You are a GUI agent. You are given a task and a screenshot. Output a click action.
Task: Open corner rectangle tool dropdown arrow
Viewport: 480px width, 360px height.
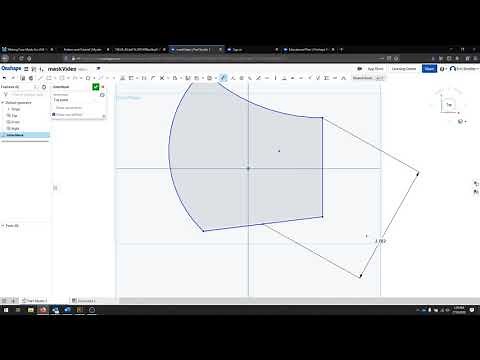pyautogui.click(x=55, y=78)
